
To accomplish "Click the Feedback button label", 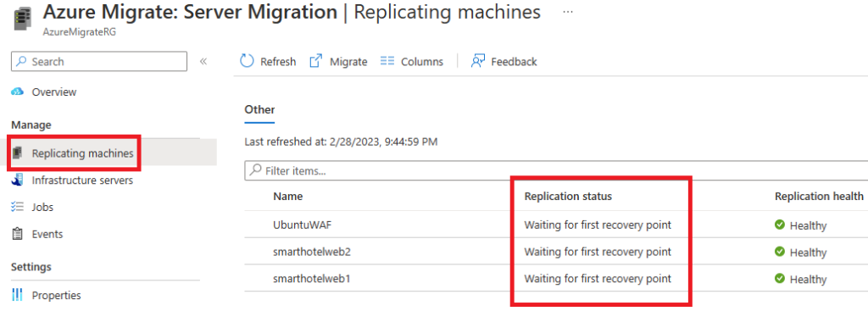I will [x=514, y=61].
